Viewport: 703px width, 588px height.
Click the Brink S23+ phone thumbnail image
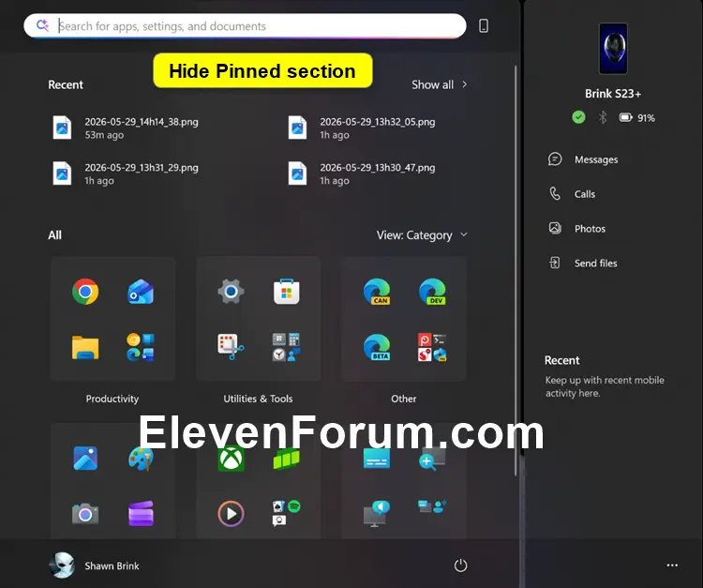tap(613, 49)
